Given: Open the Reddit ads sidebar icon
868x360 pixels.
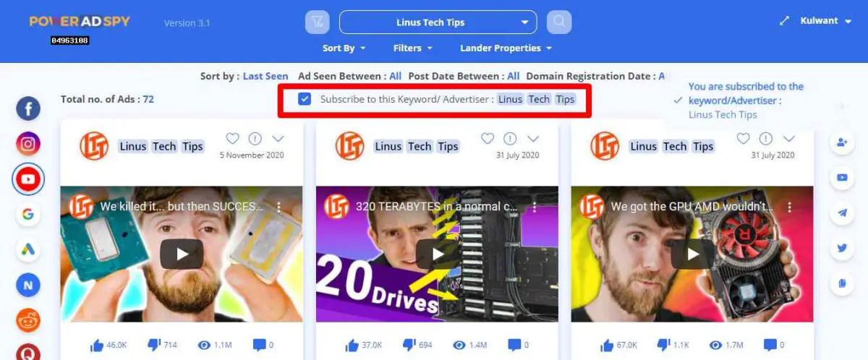Looking at the screenshot, I should coord(28,320).
